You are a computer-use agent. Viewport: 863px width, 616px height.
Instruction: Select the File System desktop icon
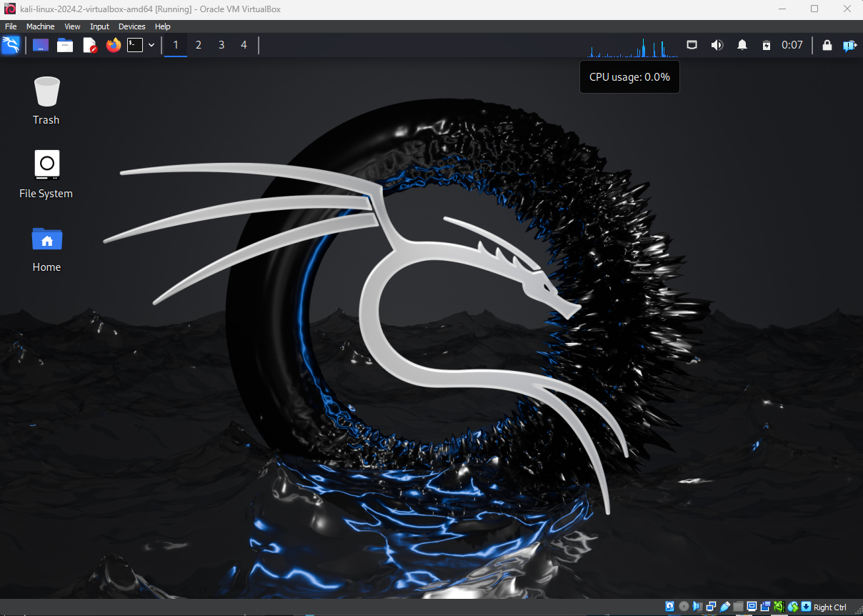[x=46, y=174]
